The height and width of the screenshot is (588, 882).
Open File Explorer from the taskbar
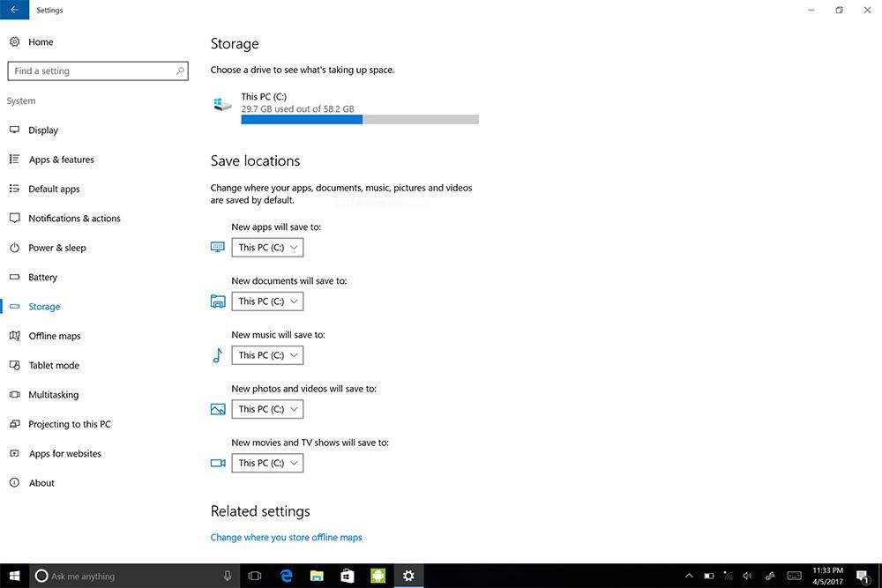tap(317, 576)
